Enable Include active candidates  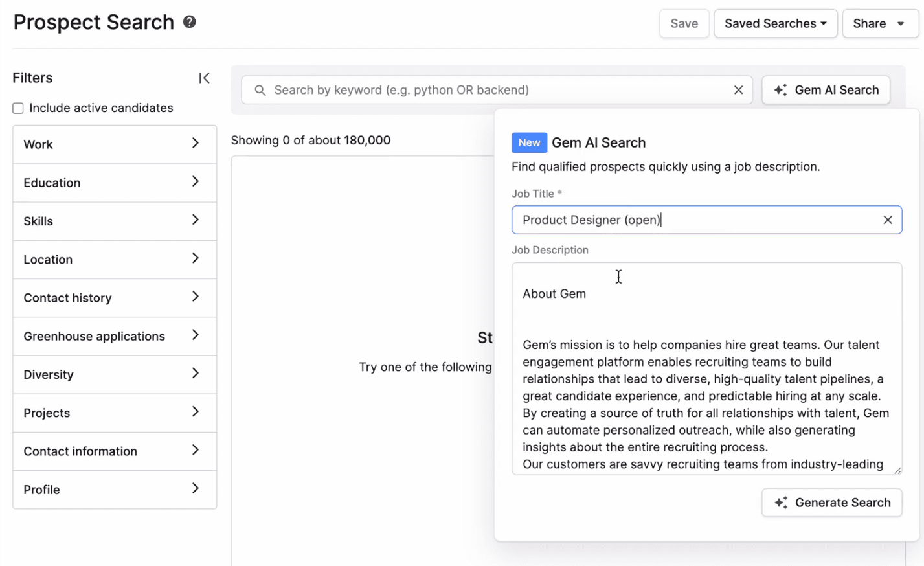coord(17,108)
